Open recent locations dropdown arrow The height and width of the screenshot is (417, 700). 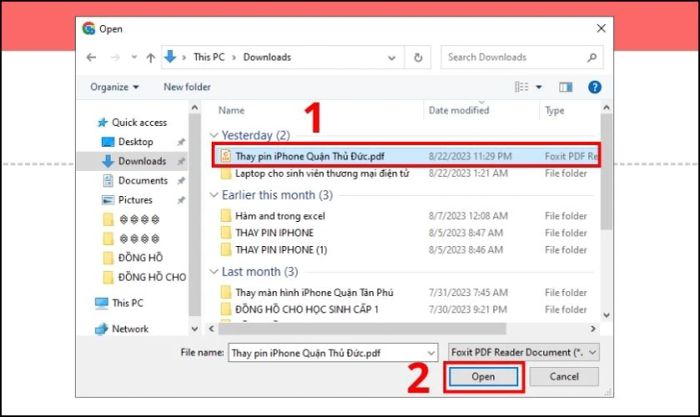click(x=134, y=57)
